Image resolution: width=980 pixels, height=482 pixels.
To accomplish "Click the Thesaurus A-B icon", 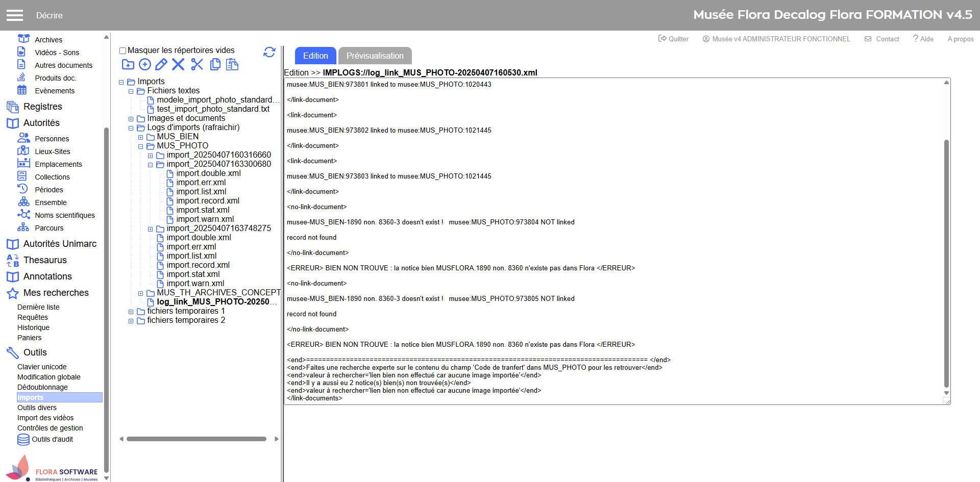I will pyautogui.click(x=13, y=260).
